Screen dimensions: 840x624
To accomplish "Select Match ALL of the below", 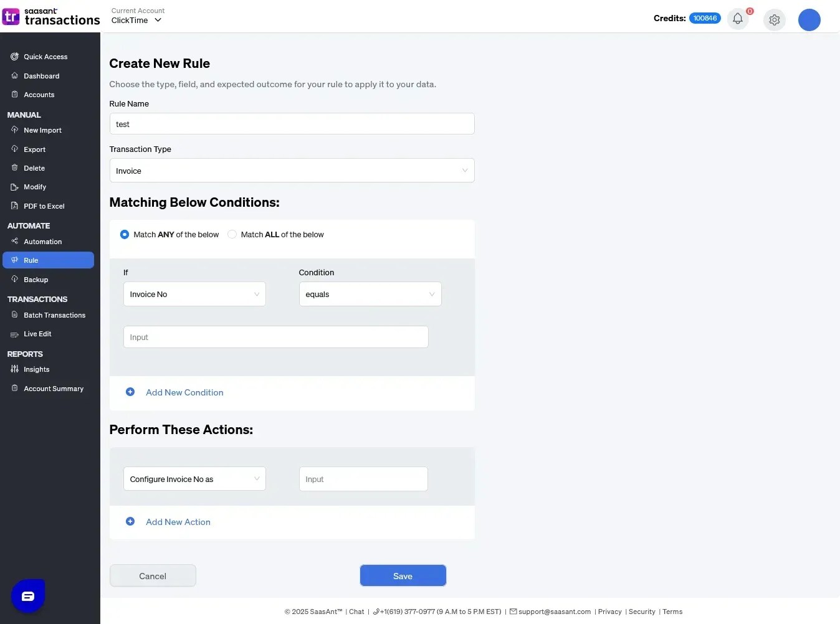I will click(x=232, y=235).
